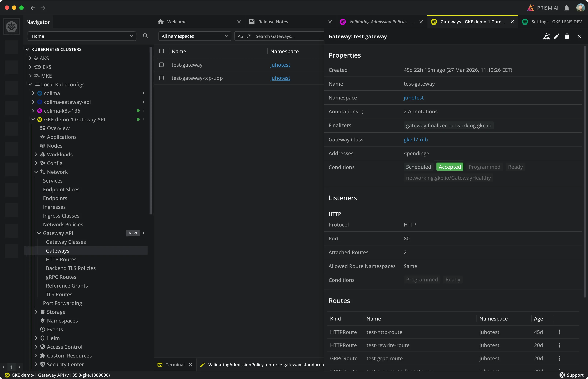
Task: Close the Release Notes tab
Action: (x=330, y=22)
